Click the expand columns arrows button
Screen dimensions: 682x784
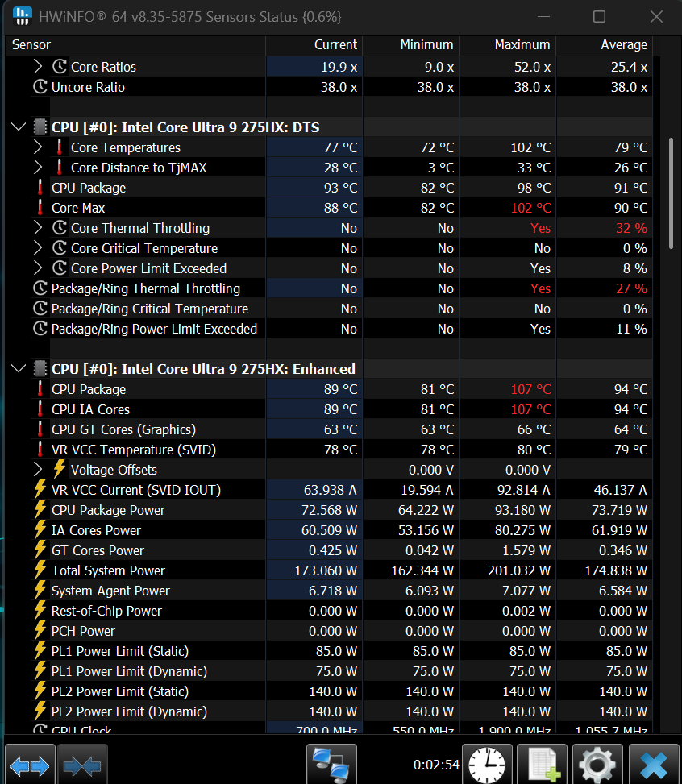tap(30, 765)
